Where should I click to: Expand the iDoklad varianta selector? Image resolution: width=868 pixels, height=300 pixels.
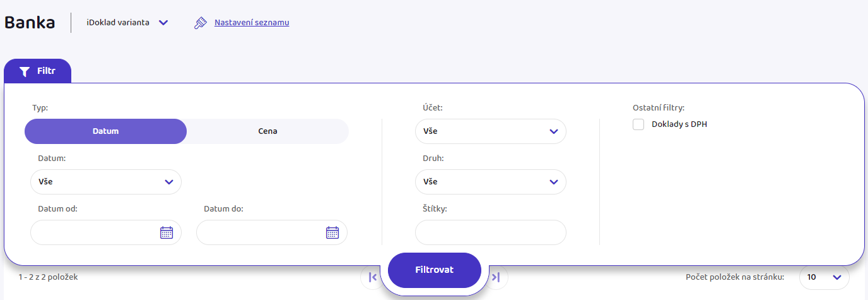pos(127,23)
